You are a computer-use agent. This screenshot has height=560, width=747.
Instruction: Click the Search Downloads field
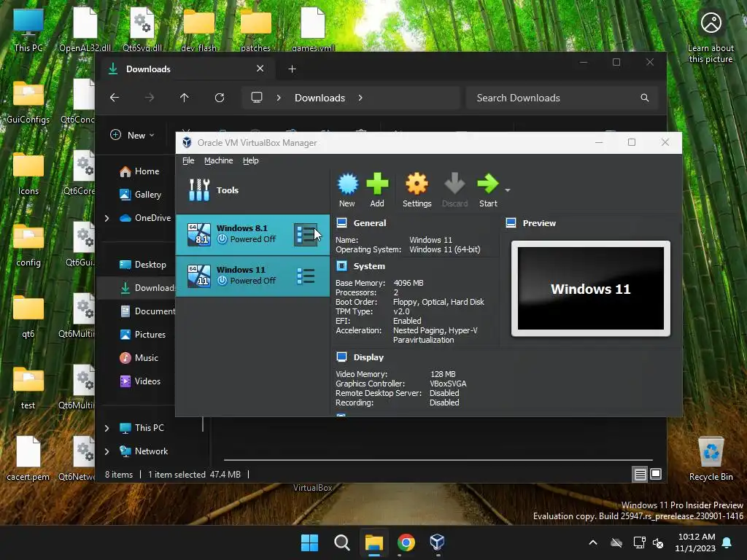[x=562, y=98]
